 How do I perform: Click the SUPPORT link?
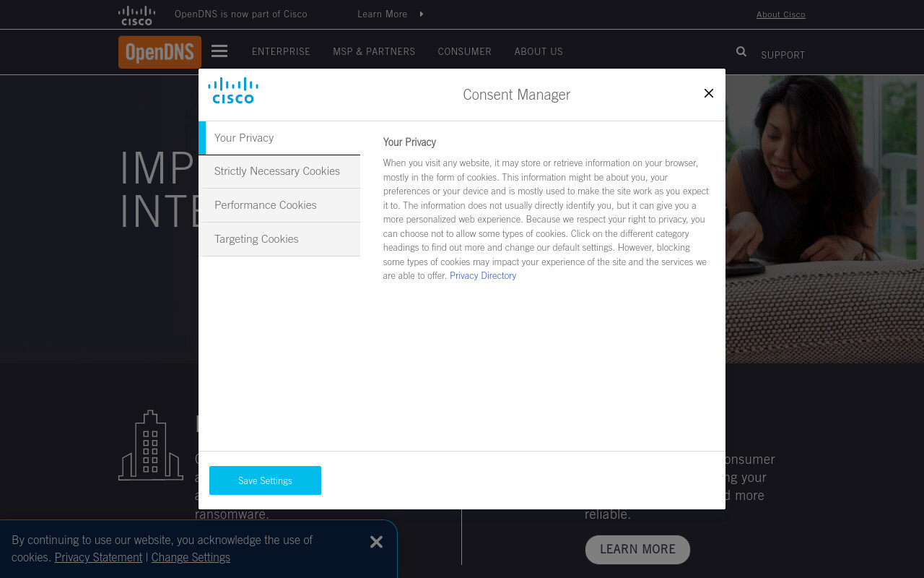pos(783,55)
